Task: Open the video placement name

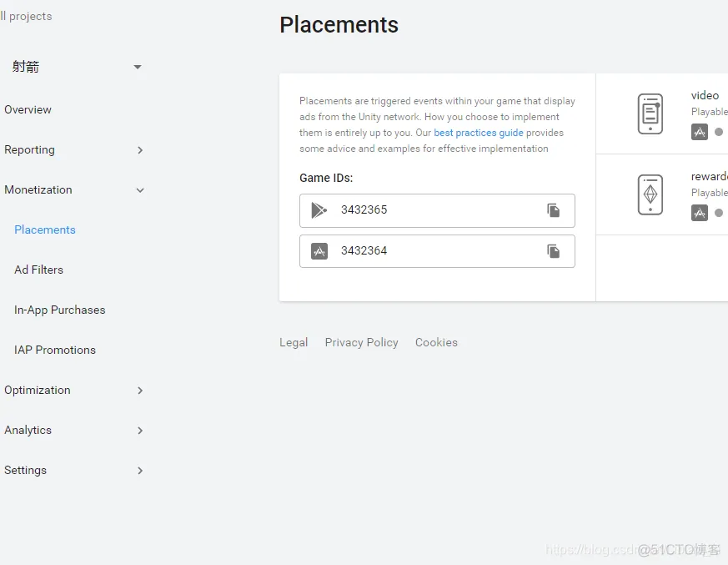Action: (x=705, y=95)
